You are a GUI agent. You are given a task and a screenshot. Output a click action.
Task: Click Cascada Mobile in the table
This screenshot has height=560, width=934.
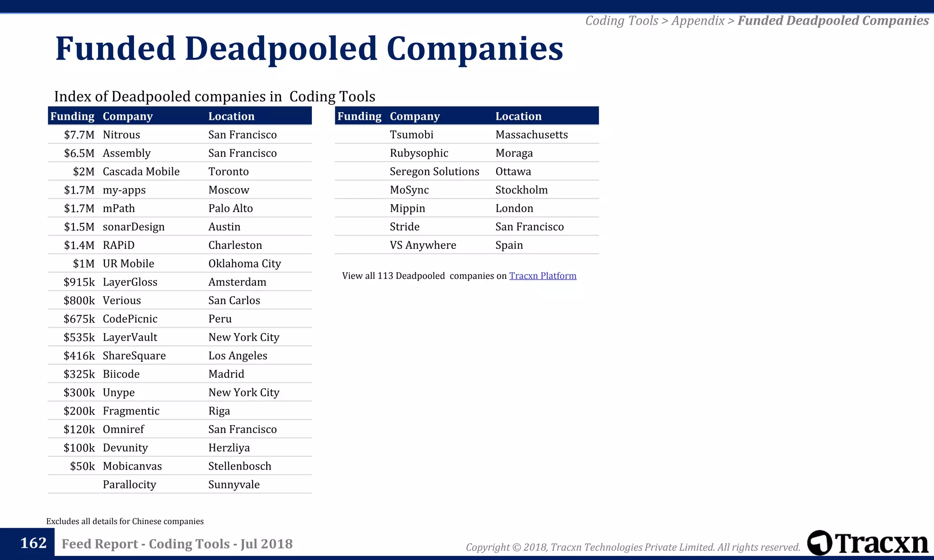coord(141,172)
